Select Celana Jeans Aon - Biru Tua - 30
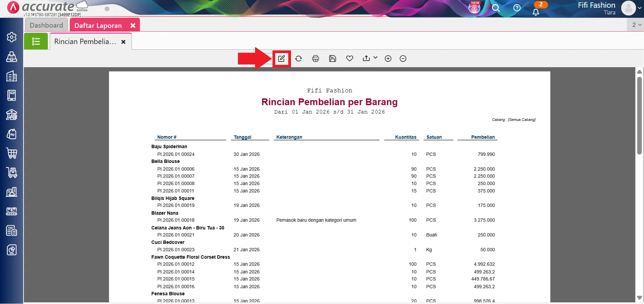This screenshot has height=304, width=644. (x=188, y=228)
